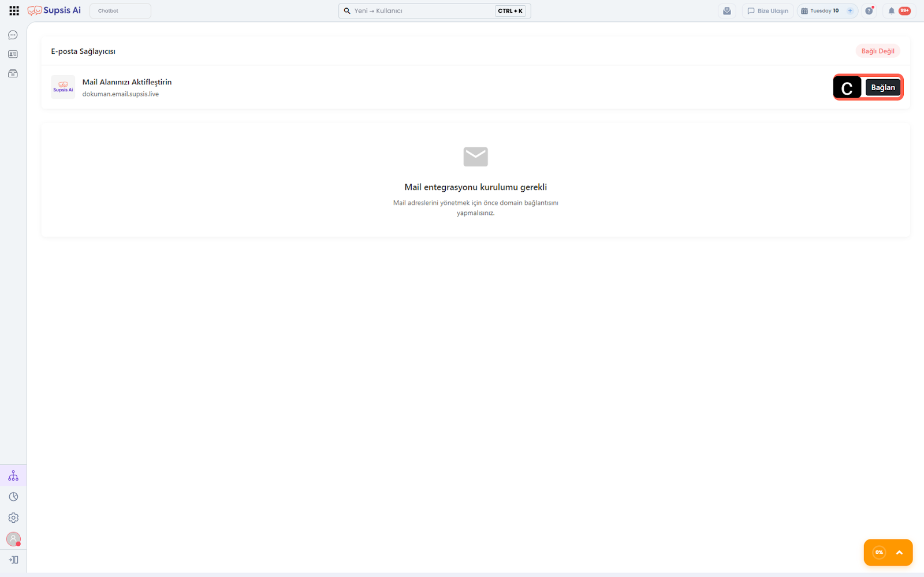Click the plus icon beside Tuesday 10
Image resolution: width=924 pixels, height=577 pixels.
coord(850,11)
